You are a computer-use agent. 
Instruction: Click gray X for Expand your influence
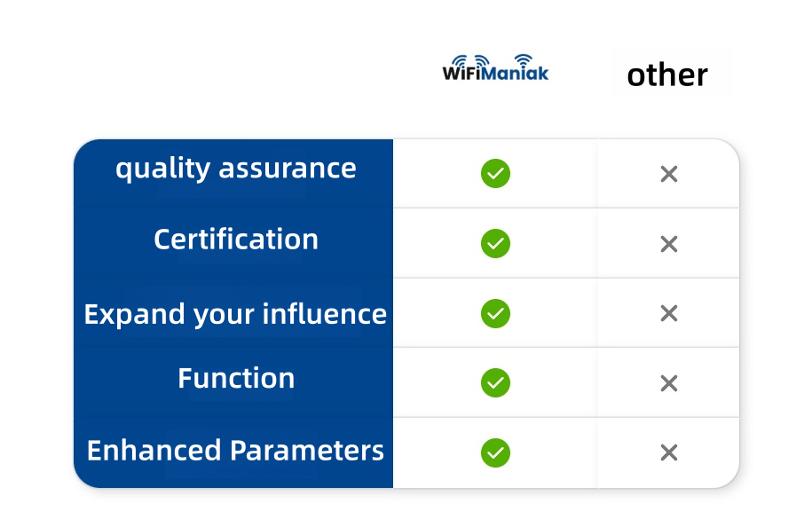click(x=669, y=313)
